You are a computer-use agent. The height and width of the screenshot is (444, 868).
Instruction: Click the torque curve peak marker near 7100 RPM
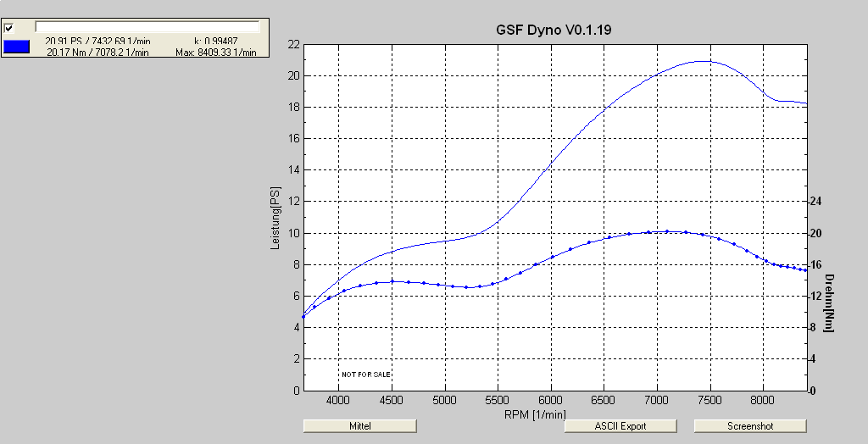coord(667,231)
